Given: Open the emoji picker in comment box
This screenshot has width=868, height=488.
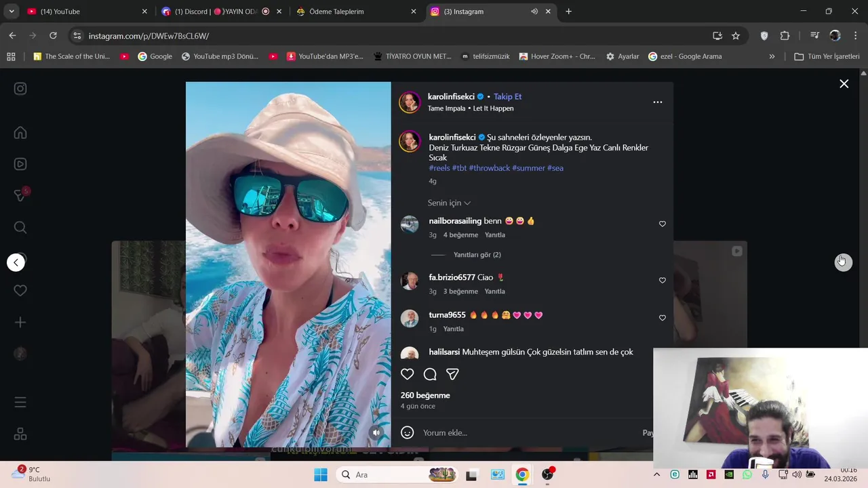Looking at the screenshot, I should (x=408, y=432).
